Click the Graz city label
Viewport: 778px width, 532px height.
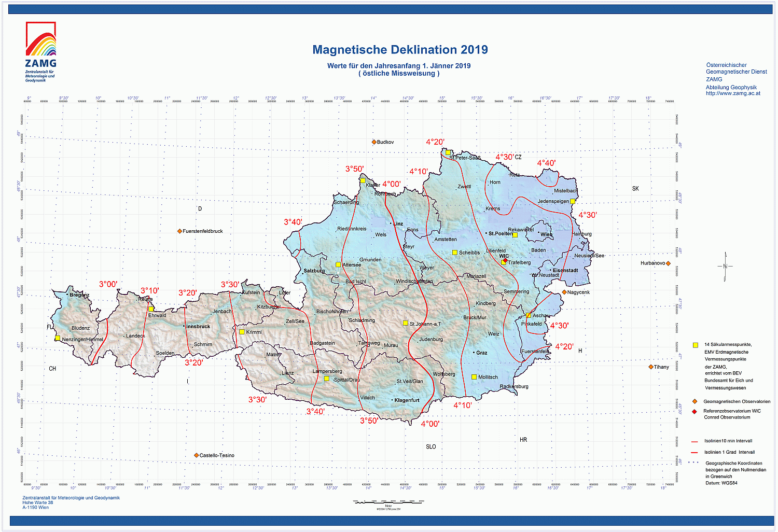(x=482, y=353)
